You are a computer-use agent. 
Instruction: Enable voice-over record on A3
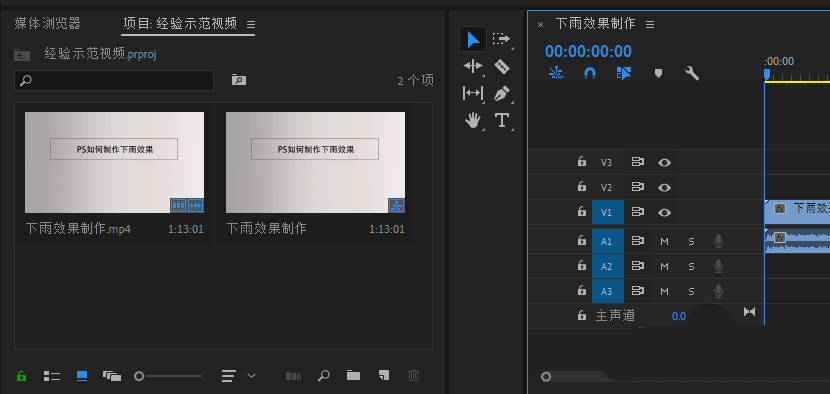coord(718,291)
